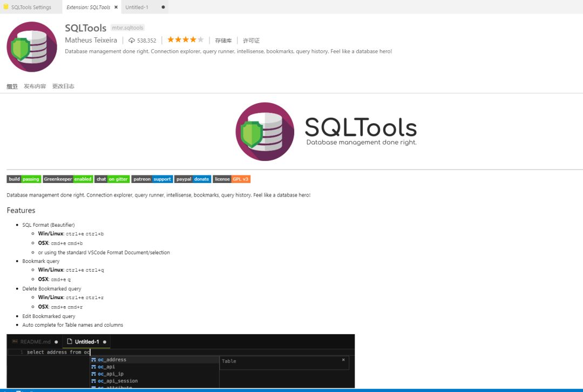Click 'Delete Bookmarked query' list item
The image size is (583, 392).
click(52, 289)
